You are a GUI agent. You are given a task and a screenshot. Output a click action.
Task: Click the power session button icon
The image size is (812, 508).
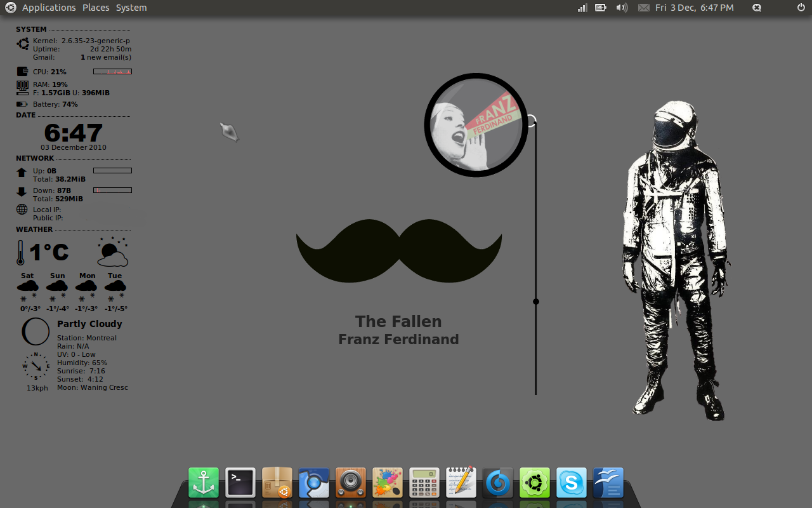click(x=801, y=8)
